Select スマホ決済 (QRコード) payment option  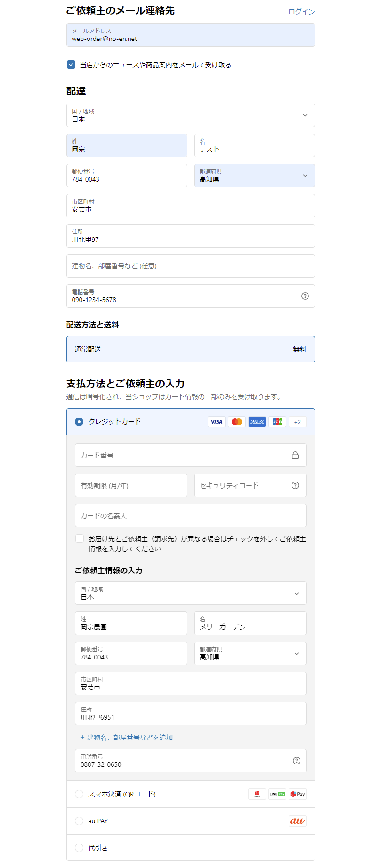[x=79, y=794]
